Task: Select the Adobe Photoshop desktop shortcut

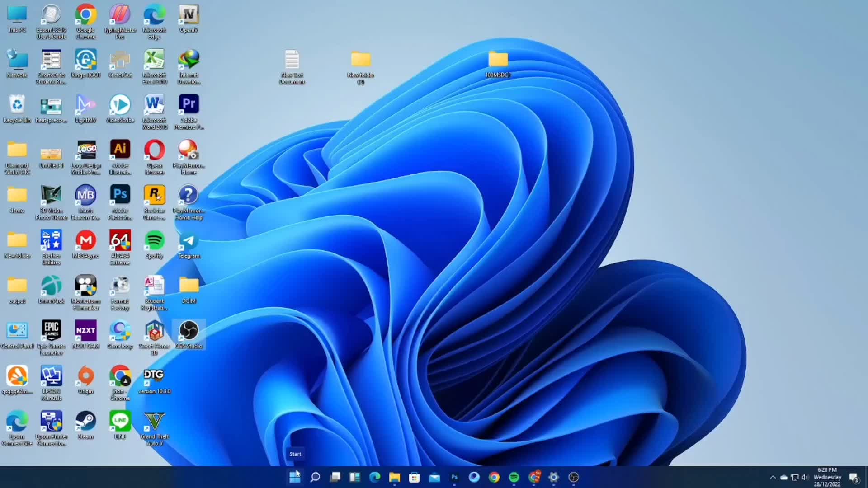Action: point(120,202)
